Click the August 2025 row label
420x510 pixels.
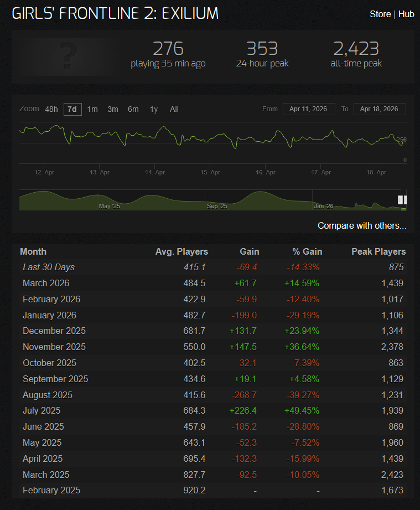(x=48, y=395)
